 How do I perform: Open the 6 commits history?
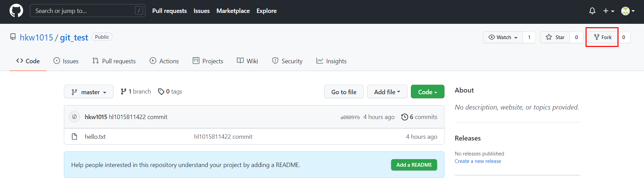[419, 117]
